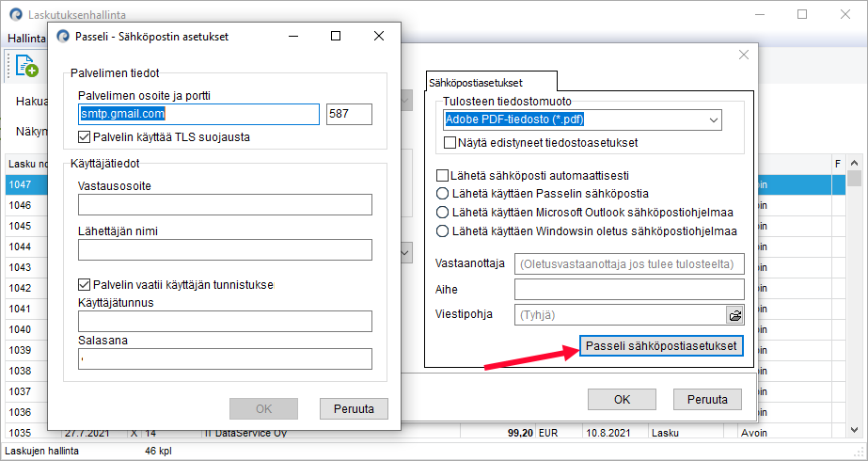Click the invoice list scrollbar down arrow
This screenshot has height=461, width=868.
[x=855, y=429]
